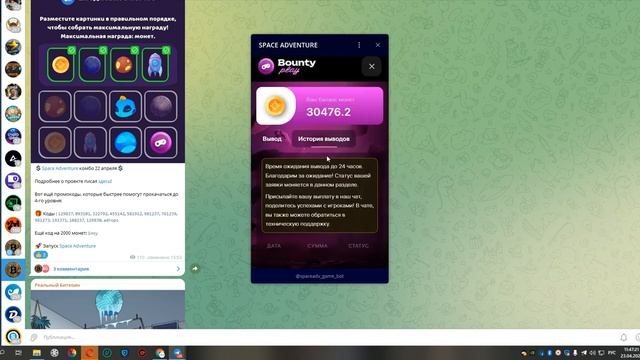The height and width of the screenshot is (360, 640).
Task: Click the СУММА column header
Action: click(318, 246)
